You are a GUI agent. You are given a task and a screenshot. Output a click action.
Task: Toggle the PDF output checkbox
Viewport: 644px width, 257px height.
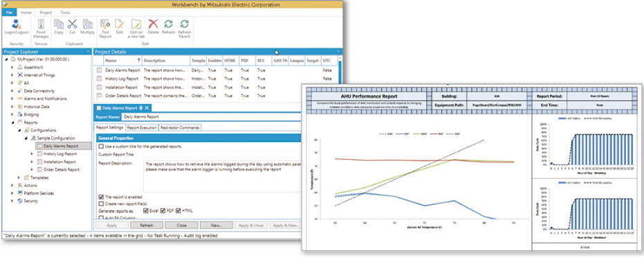click(x=163, y=211)
